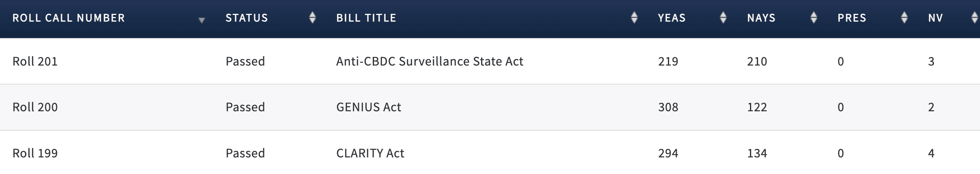Open the CLARITY Act bill

coord(370,153)
